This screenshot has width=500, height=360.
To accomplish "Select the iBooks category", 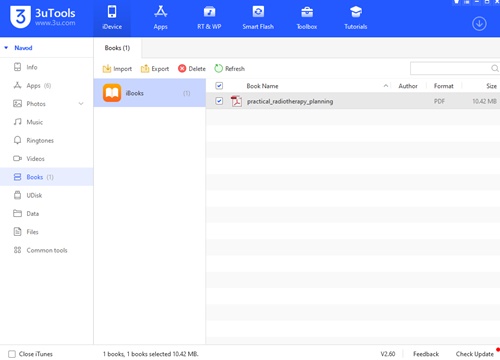I will (150, 93).
